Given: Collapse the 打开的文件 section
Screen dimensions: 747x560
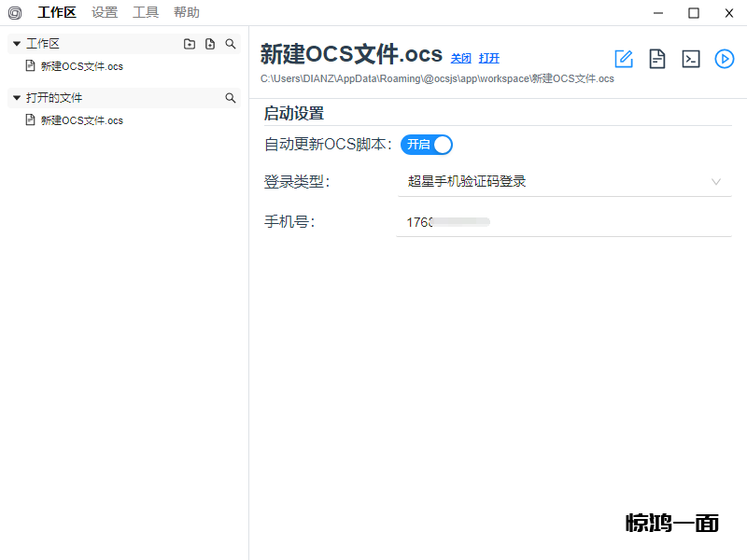Looking at the screenshot, I should (x=17, y=98).
